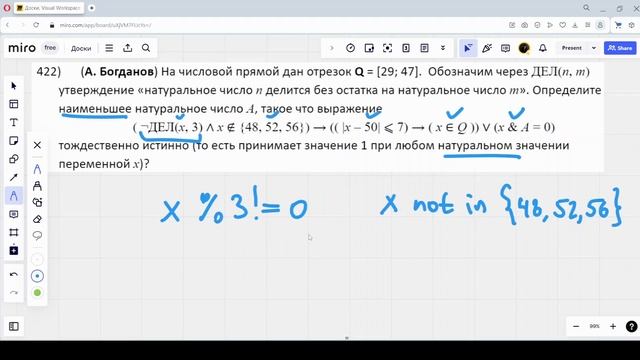The height and width of the screenshot is (360, 640).
Task: Add page to bookmarks heart icon
Action: (562, 25)
